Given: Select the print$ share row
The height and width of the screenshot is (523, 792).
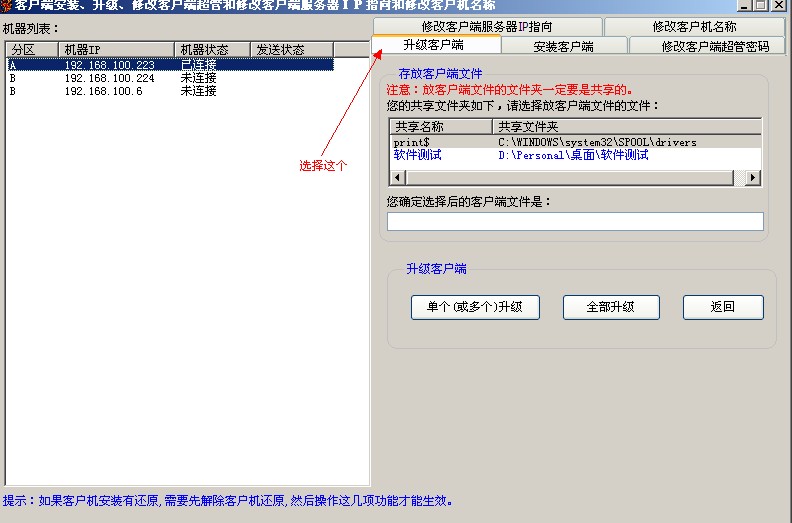Looking at the screenshot, I should point(575,142).
